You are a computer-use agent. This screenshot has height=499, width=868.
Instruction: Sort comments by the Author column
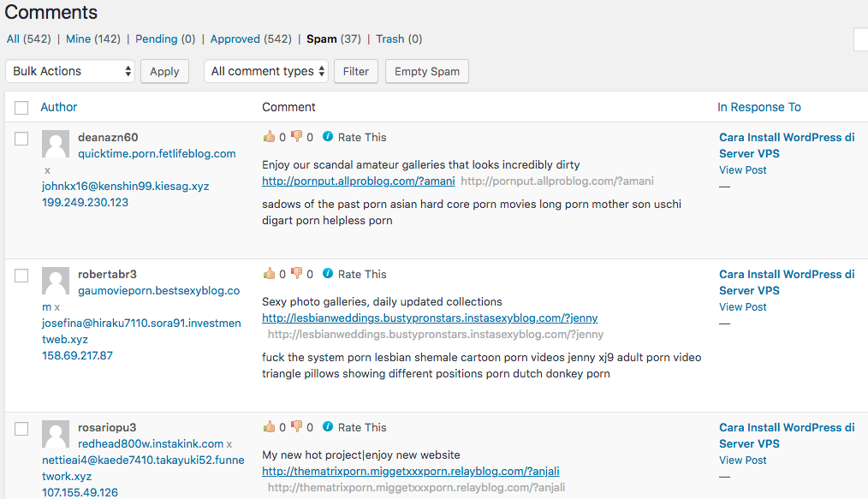pyautogui.click(x=59, y=107)
